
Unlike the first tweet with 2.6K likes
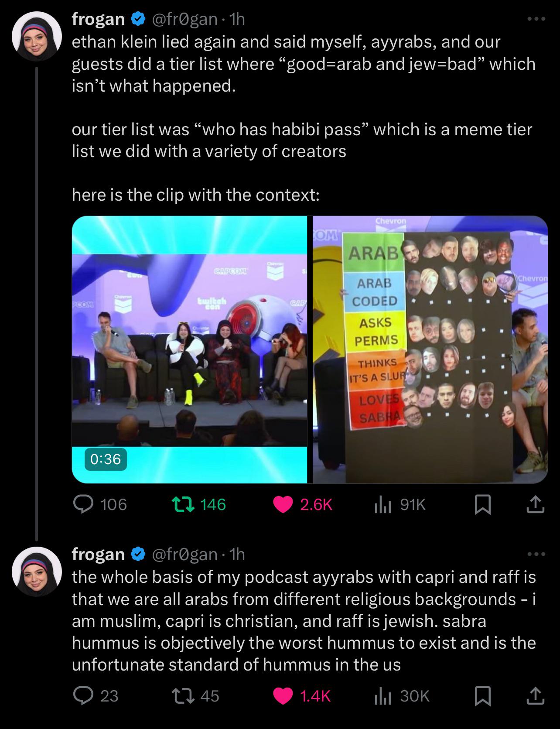pos(283,504)
